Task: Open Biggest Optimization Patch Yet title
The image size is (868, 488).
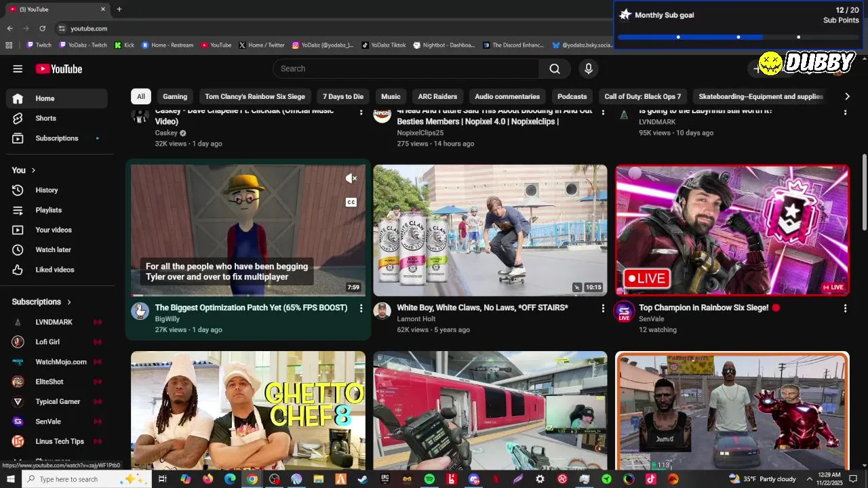Action: point(251,308)
